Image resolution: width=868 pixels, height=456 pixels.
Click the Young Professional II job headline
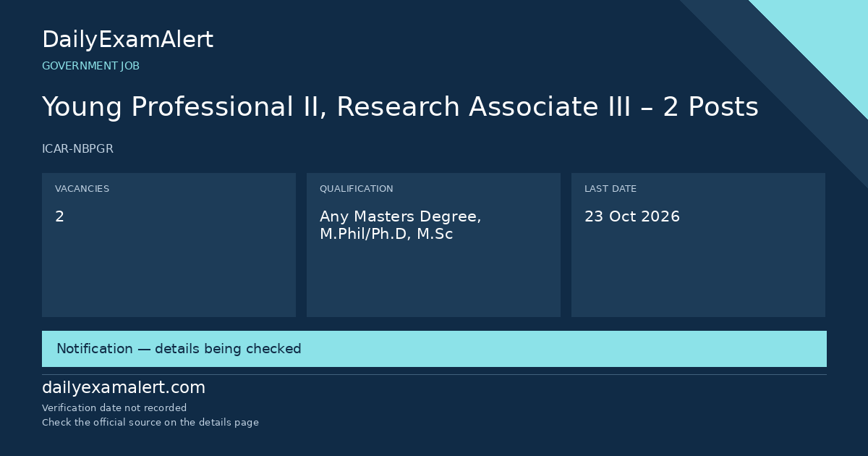[400, 107]
